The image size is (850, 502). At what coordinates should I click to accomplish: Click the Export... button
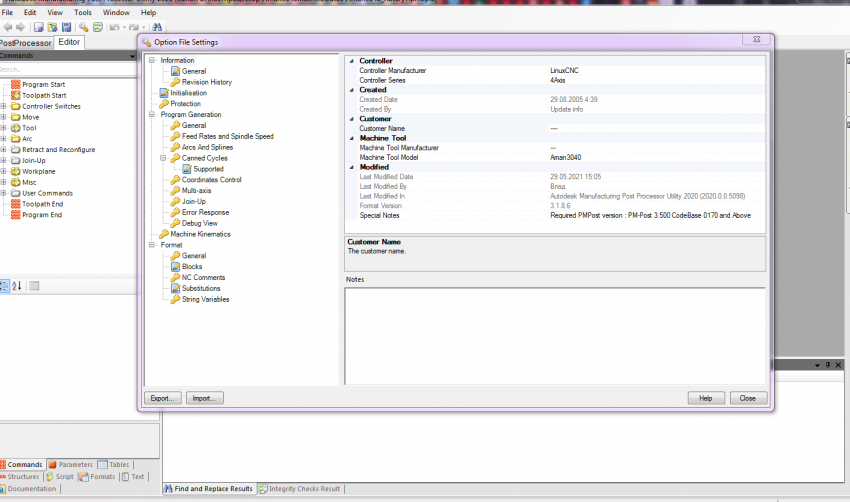pyautogui.click(x=162, y=398)
